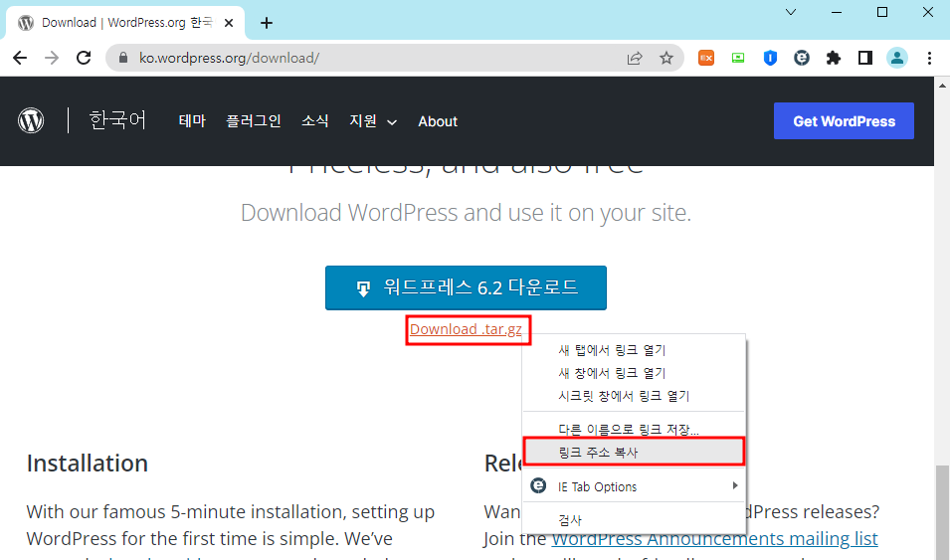Open the Chrome three-dot menu

click(929, 58)
